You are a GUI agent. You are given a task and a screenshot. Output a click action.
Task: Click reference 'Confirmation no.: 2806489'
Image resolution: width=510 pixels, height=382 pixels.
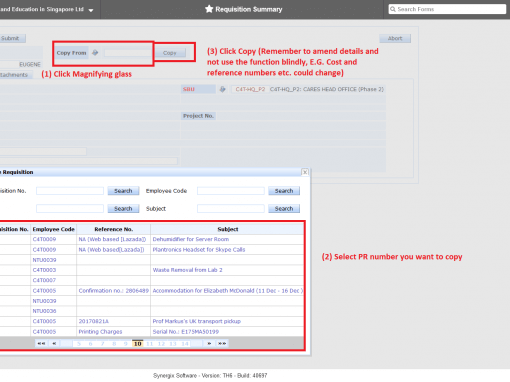(x=114, y=290)
